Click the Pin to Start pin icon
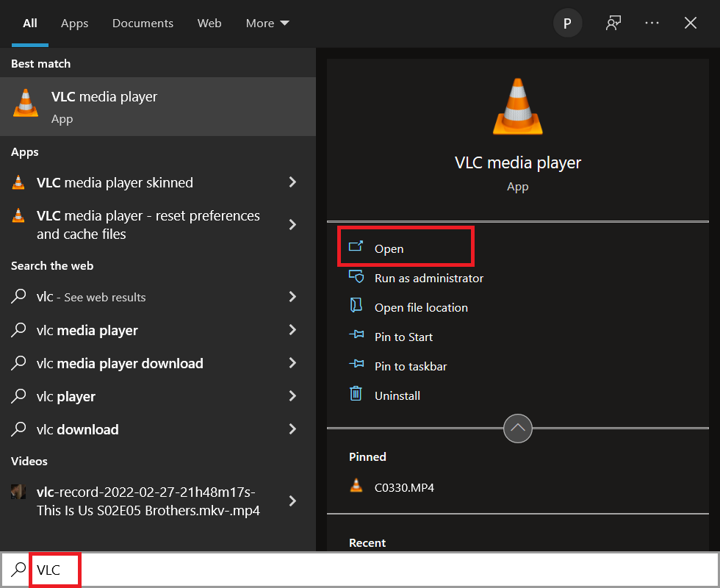The image size is (720, 588). 356,334
